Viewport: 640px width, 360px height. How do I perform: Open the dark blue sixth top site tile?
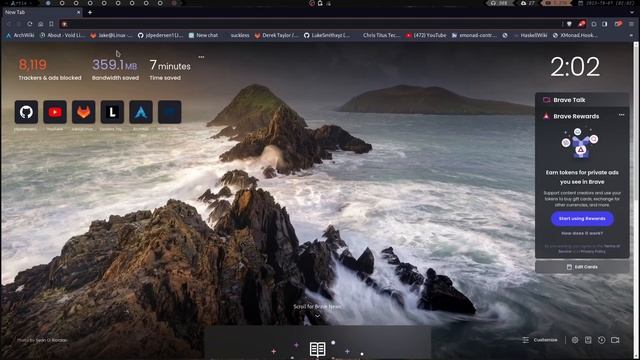pyautogui.click(x=169, y=112)
